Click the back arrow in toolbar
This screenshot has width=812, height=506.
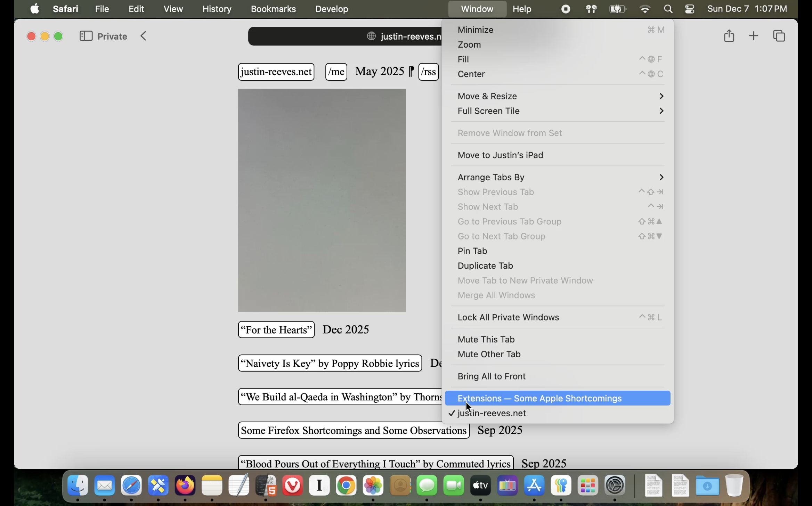pos(144,36)
